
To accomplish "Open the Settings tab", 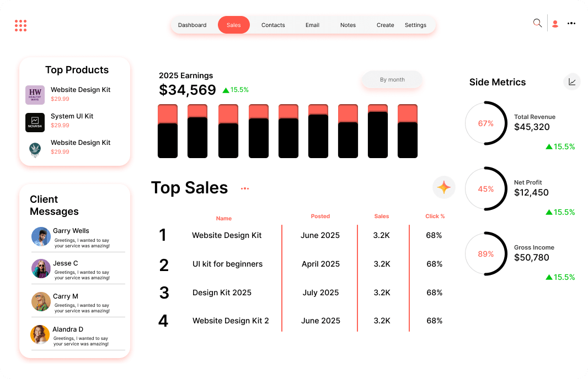I will [x=415, y=25].
